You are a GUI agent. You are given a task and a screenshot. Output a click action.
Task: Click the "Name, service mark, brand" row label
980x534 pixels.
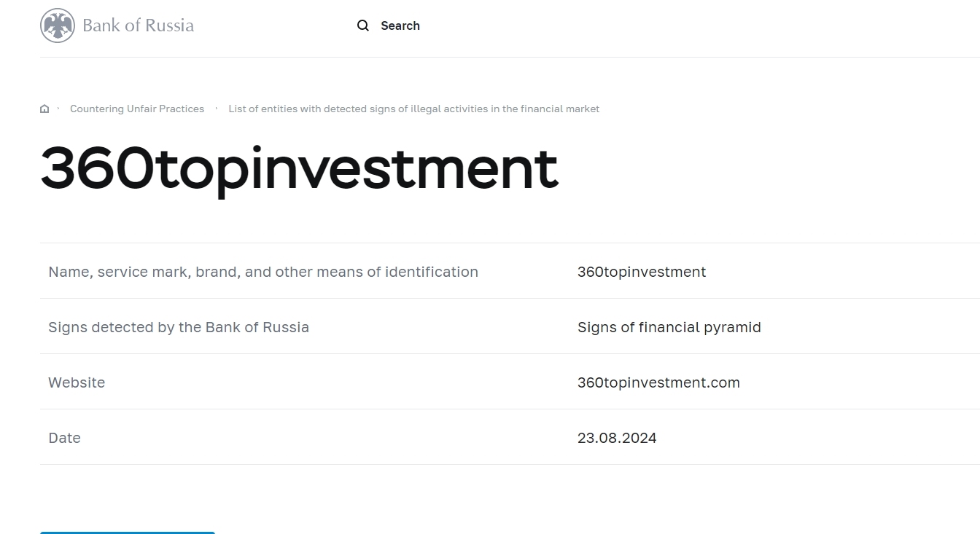pos(263,272)
